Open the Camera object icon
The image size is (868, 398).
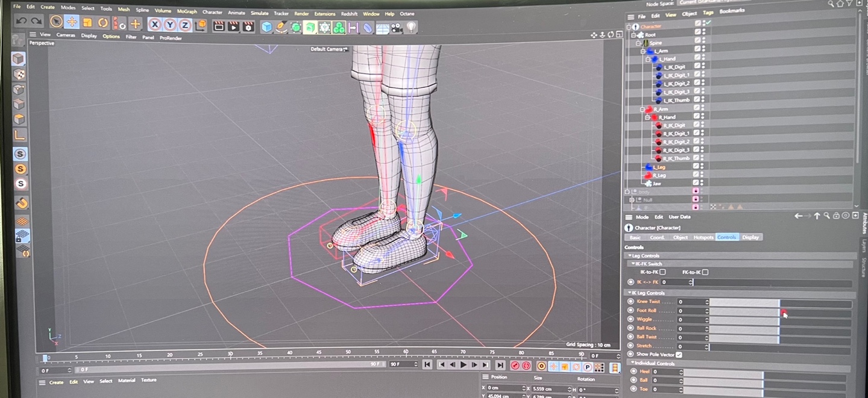click(x=397, y=28)
